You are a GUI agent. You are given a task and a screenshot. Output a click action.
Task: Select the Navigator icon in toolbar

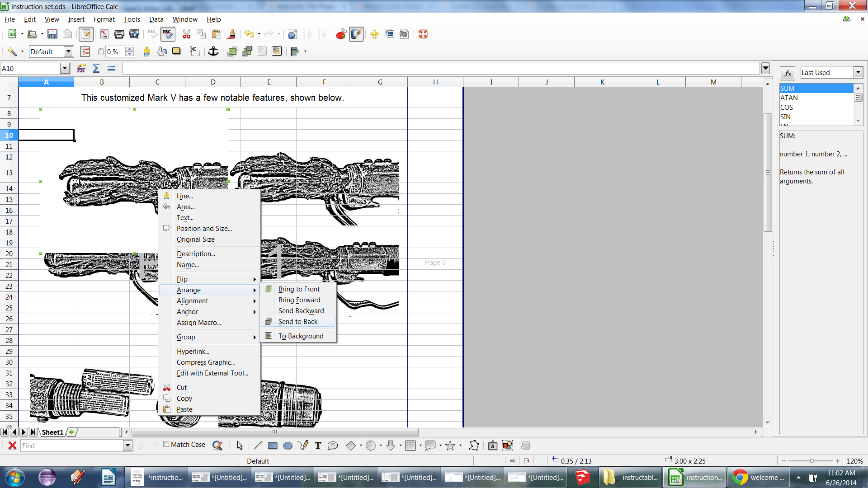pyautogui.click(x=373, y=33)
